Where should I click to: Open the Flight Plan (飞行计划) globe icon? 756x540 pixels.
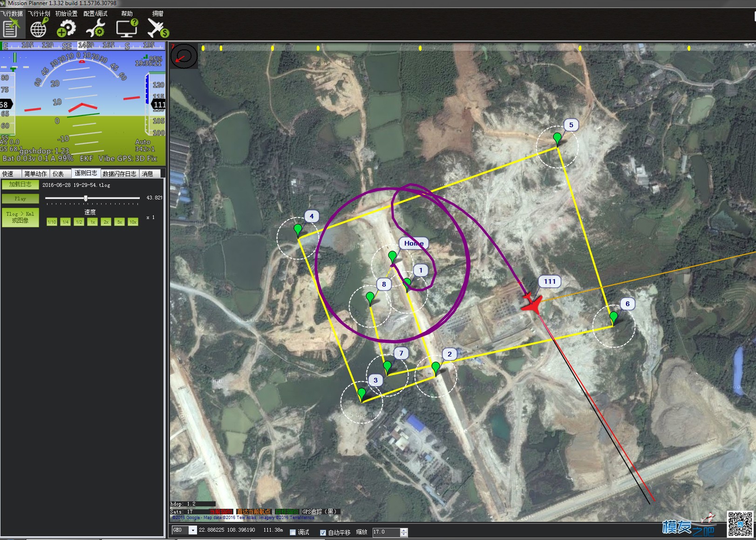[39, 27]
